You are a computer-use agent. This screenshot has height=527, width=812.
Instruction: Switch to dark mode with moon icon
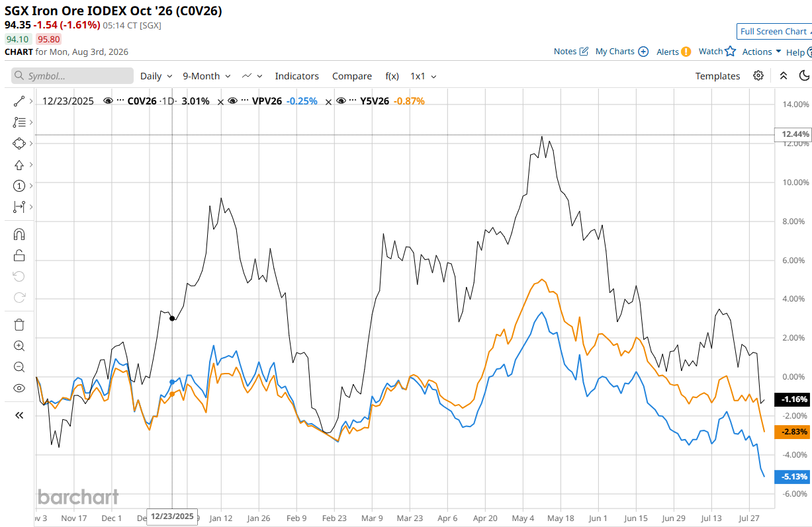pos(805,75)
